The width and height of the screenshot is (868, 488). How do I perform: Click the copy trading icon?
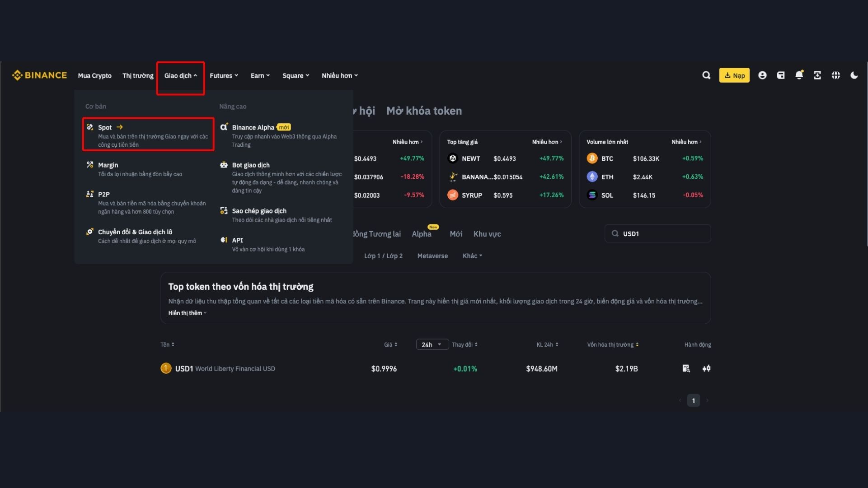224,211
